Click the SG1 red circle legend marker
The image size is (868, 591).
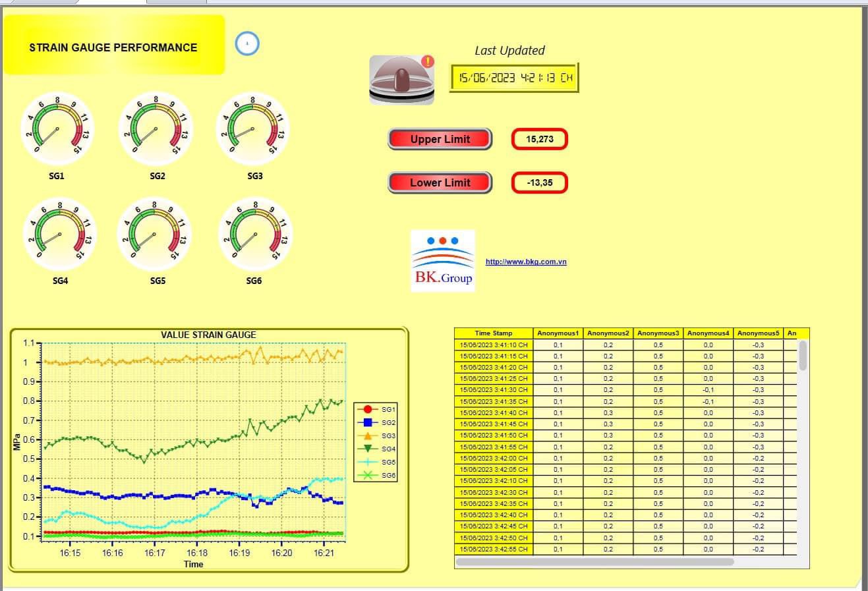(x=368, y=409)
